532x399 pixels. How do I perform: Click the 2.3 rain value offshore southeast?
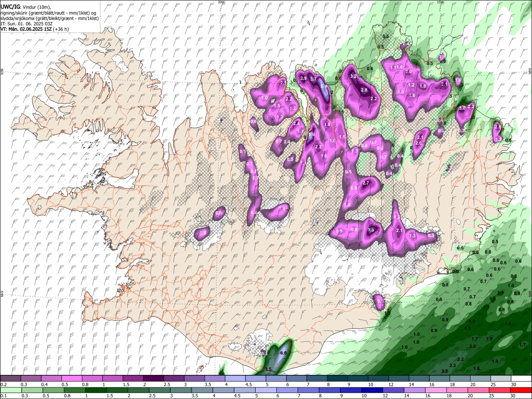(x=453, y=365)
